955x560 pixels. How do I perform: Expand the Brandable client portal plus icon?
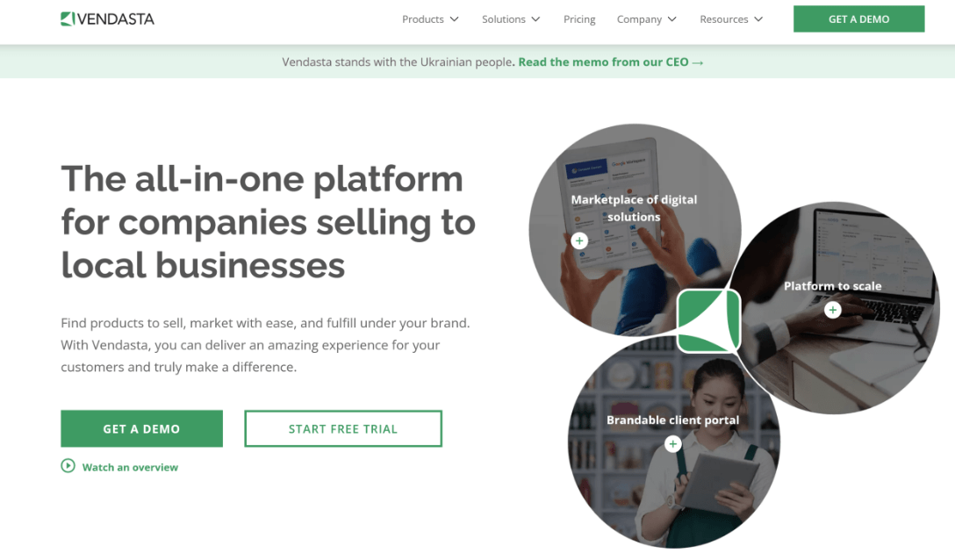672,444
